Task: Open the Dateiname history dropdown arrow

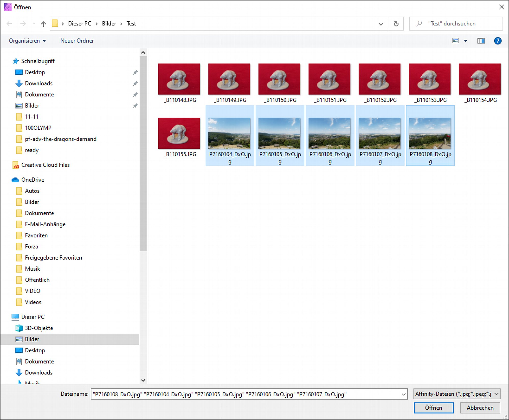Action: (x=403, y=394)
